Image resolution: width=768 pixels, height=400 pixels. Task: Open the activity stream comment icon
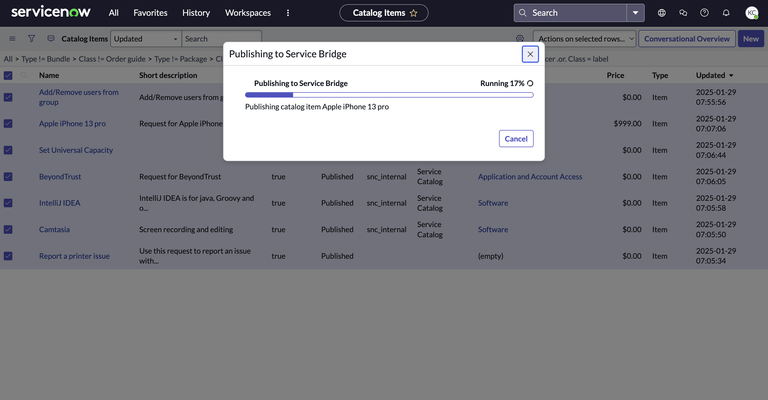tap(50, 39)
